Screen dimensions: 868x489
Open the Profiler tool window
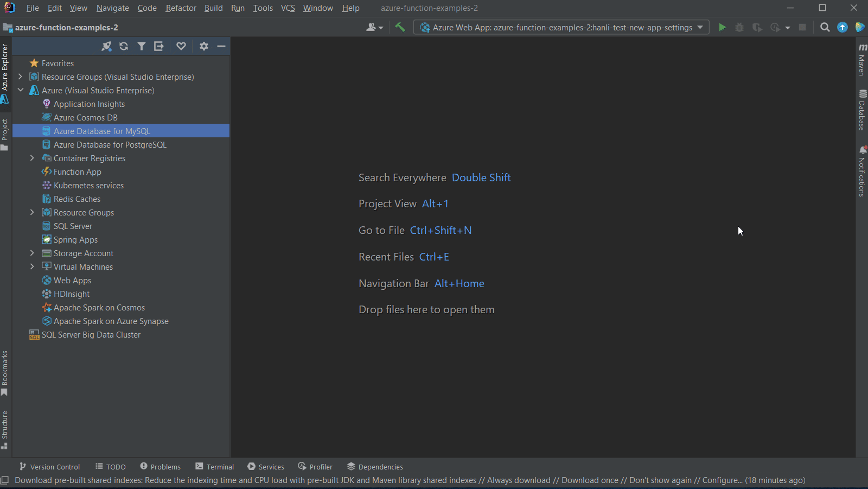315,467
